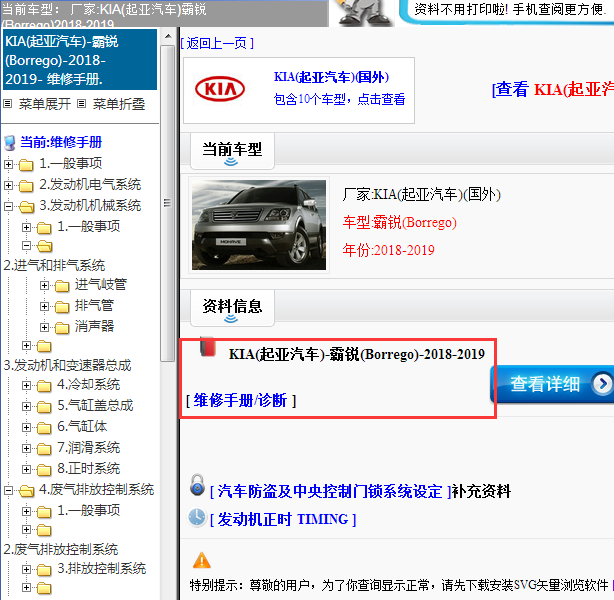The image size is (614, 600).
Task: Open KIA(起亚汽车)(国外) brand link
Action: pos(331,77)
